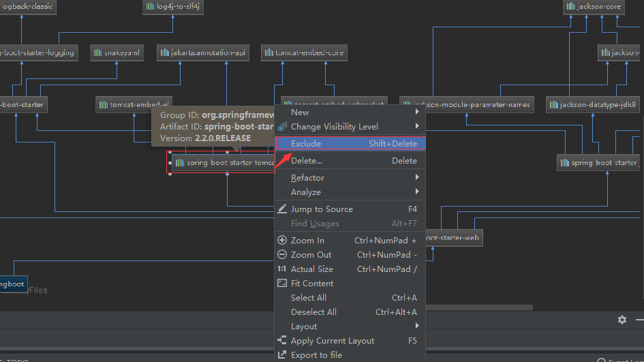Click the tomcat-embed-el library icon

[104, 105]
